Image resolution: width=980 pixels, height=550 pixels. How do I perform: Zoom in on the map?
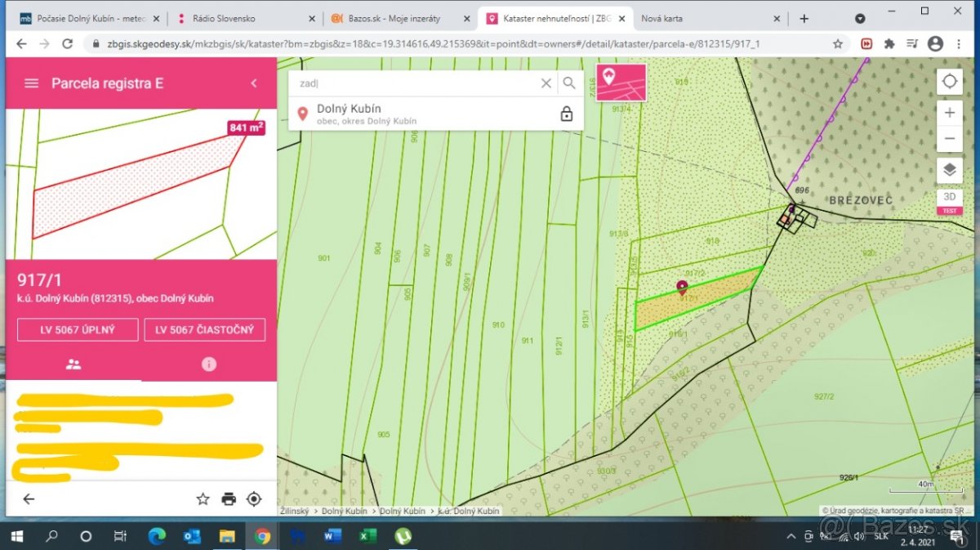[x=949, y=113]
